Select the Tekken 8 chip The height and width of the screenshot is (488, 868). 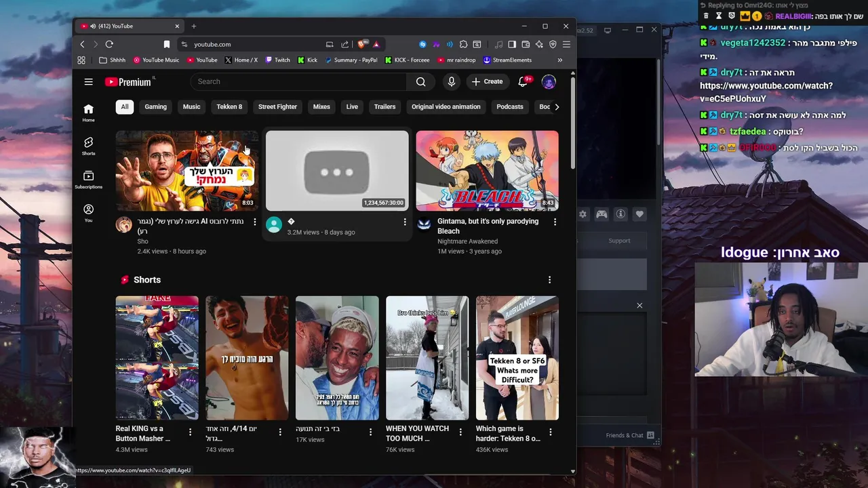(x=229, y=106)
